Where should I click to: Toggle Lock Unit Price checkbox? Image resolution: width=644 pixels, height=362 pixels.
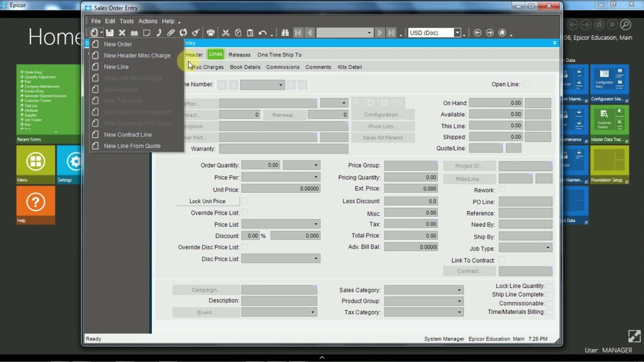[245, 201]
